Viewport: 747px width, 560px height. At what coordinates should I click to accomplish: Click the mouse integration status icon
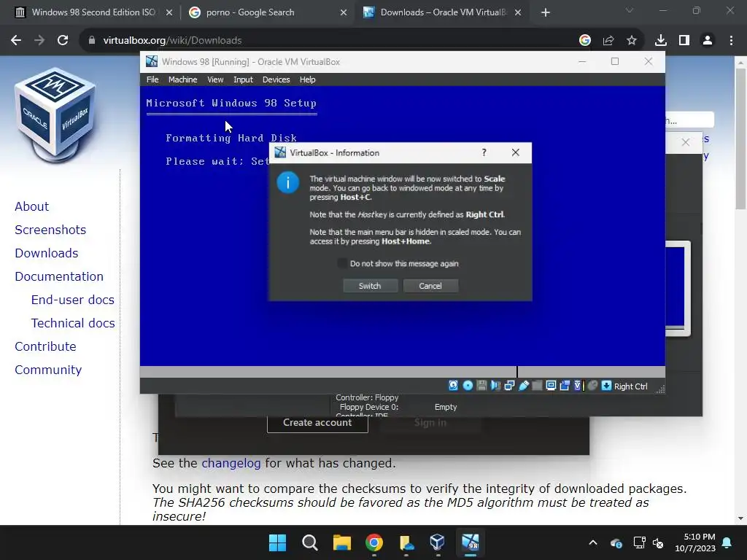point(592,386)
